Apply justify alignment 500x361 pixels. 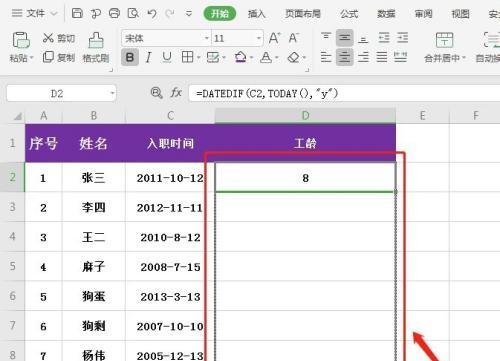(382, 57)
